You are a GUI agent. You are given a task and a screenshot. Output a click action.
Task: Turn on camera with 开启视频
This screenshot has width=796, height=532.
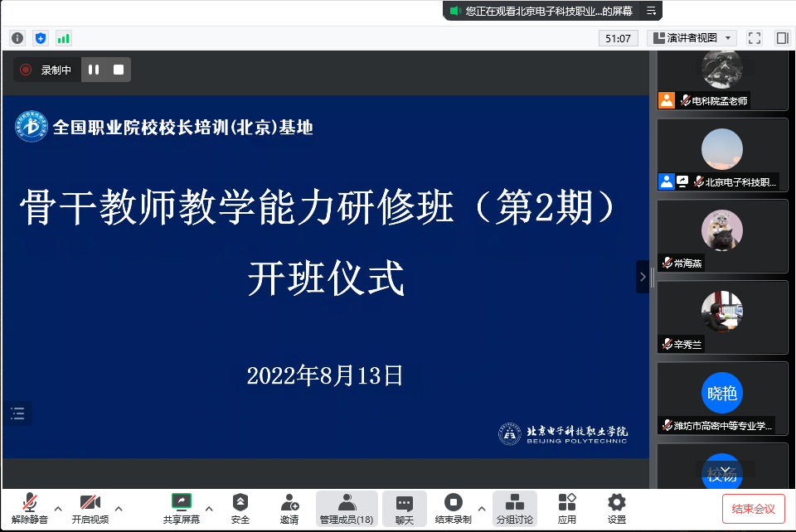(90, 508)
